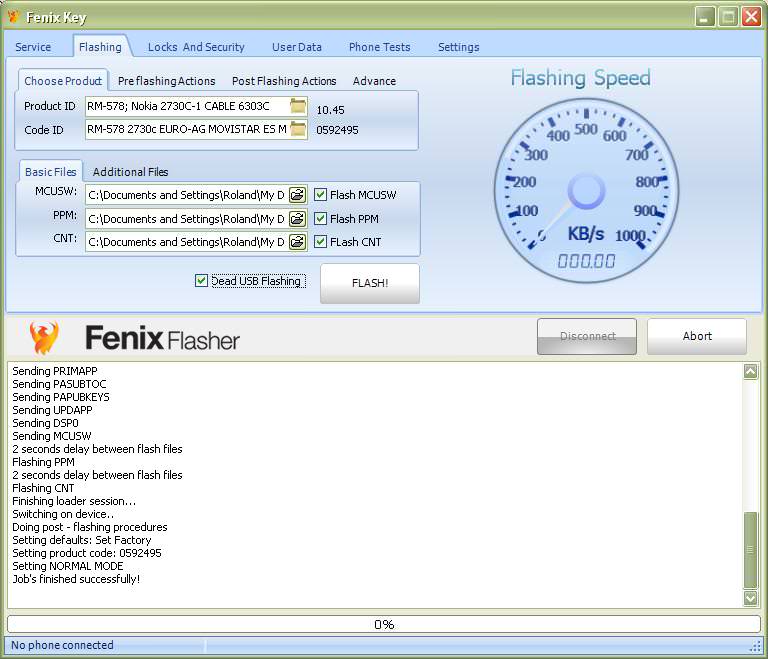Screen dimensions: 768x659
Task: Toggle Flash PPM checkbox
Action: point(320,219)
